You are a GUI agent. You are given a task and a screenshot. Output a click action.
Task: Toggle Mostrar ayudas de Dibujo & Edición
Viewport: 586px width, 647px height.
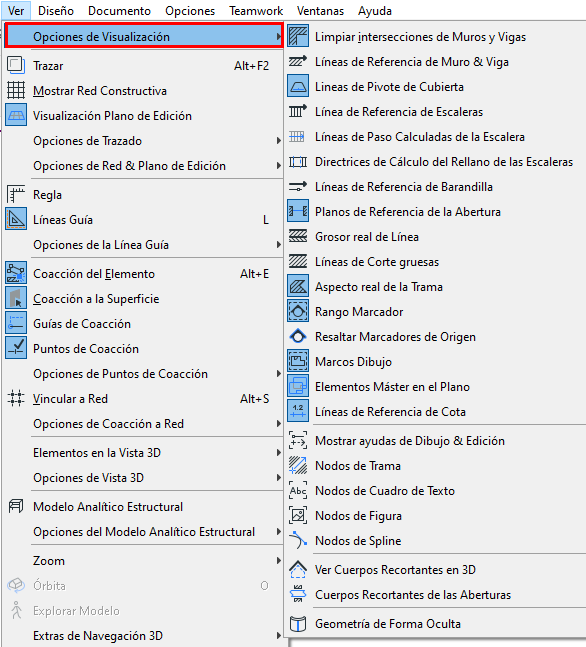pos(435,441)
